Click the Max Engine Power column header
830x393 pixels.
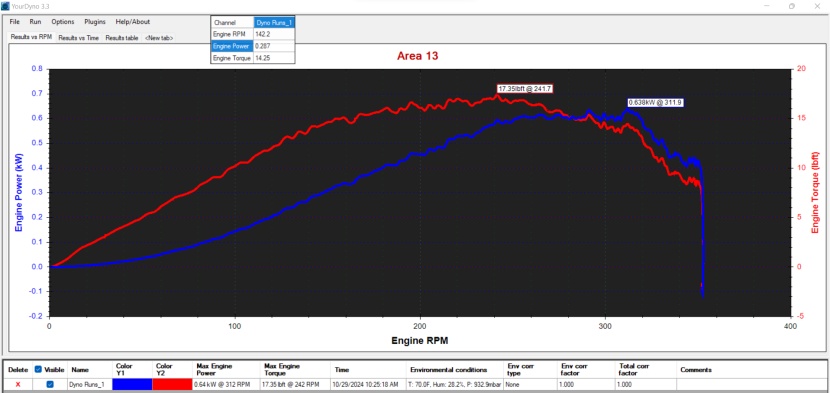pos(227,369)
